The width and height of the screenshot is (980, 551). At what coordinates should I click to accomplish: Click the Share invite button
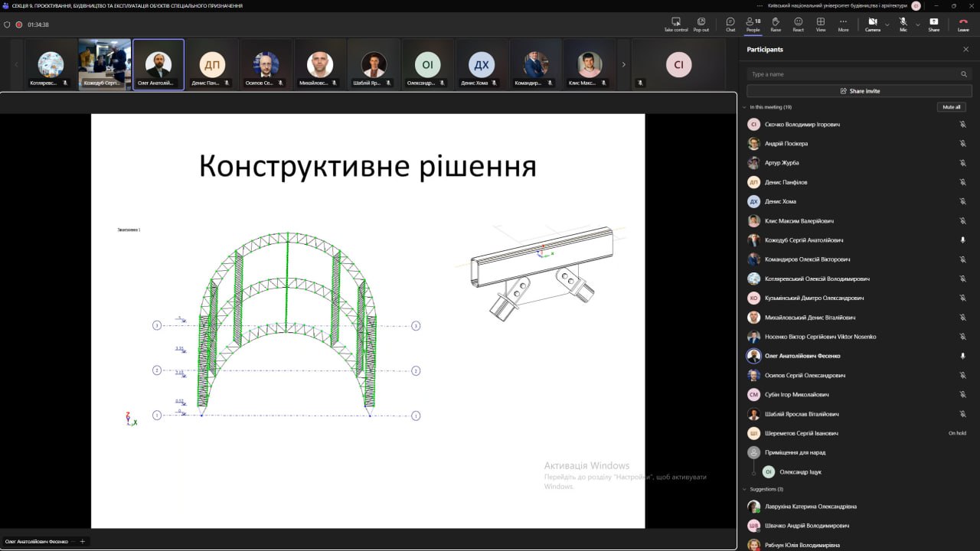click(x=859, y=91)
